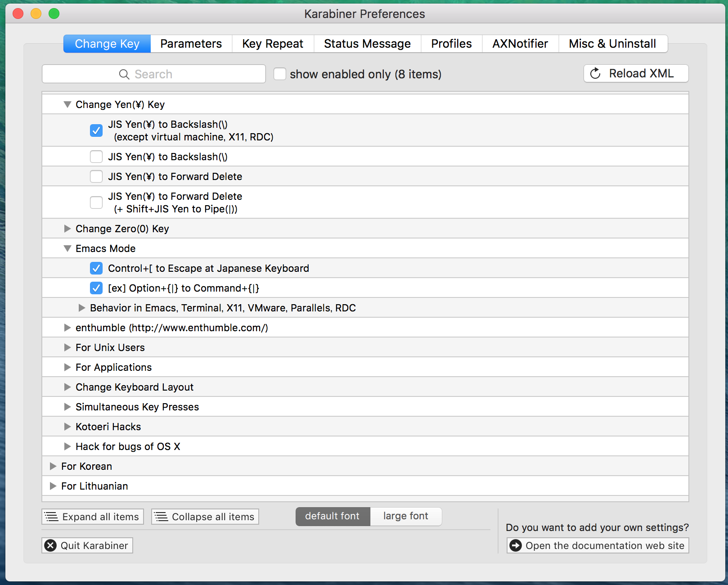Uncheck [ex] Option+{|} to Command+{|}
The height and width of the screenshot is (585, 728).
point(96,288)
